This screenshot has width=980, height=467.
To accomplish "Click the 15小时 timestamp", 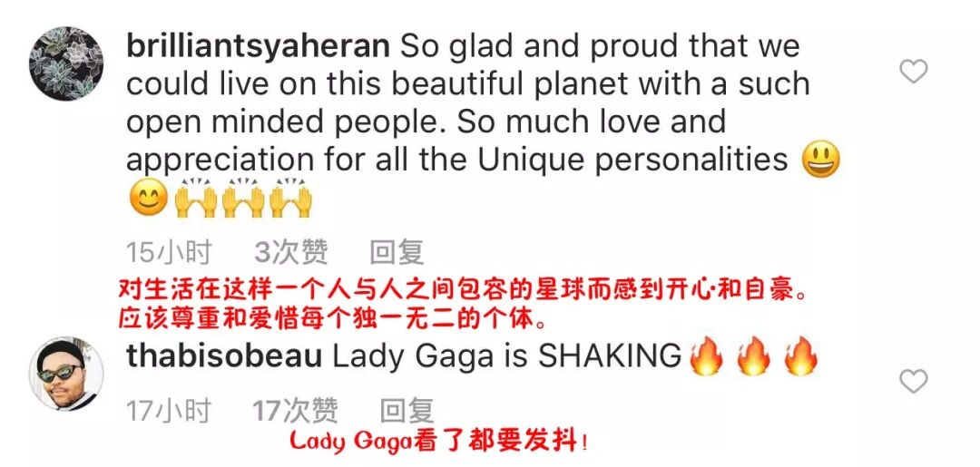I will tap(169, 254).
